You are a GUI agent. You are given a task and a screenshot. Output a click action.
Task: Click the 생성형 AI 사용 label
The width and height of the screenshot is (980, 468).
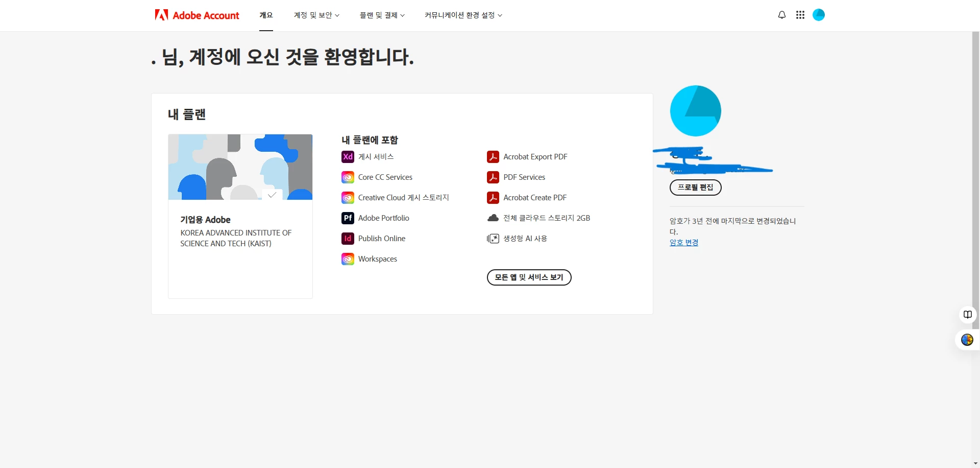[x=525, y=239]
